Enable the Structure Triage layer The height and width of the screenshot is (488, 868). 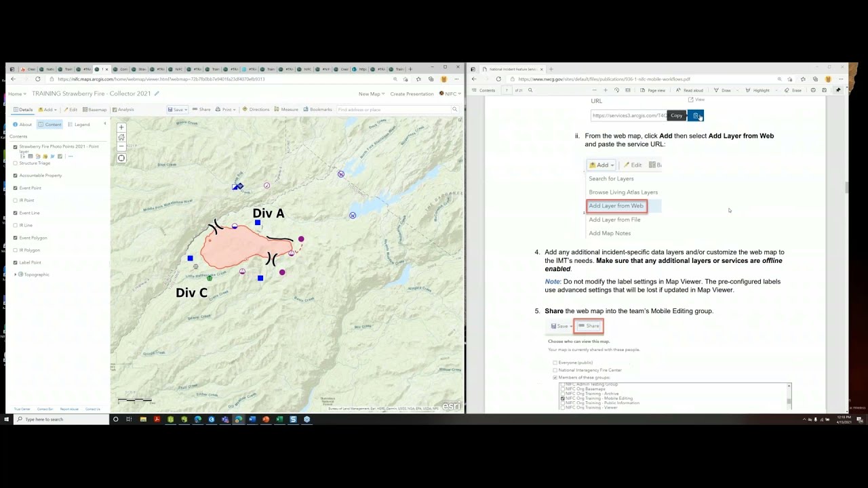click(x=16, y=163)
